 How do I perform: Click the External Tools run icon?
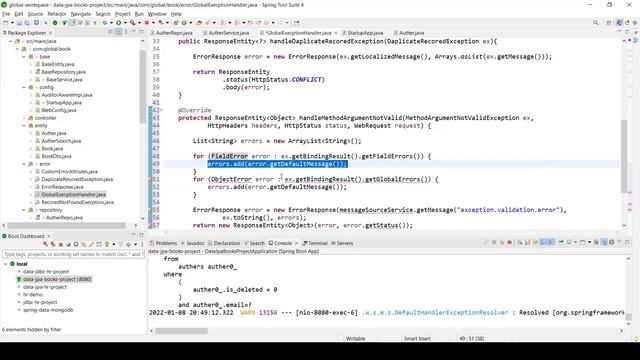click(133, 23)
